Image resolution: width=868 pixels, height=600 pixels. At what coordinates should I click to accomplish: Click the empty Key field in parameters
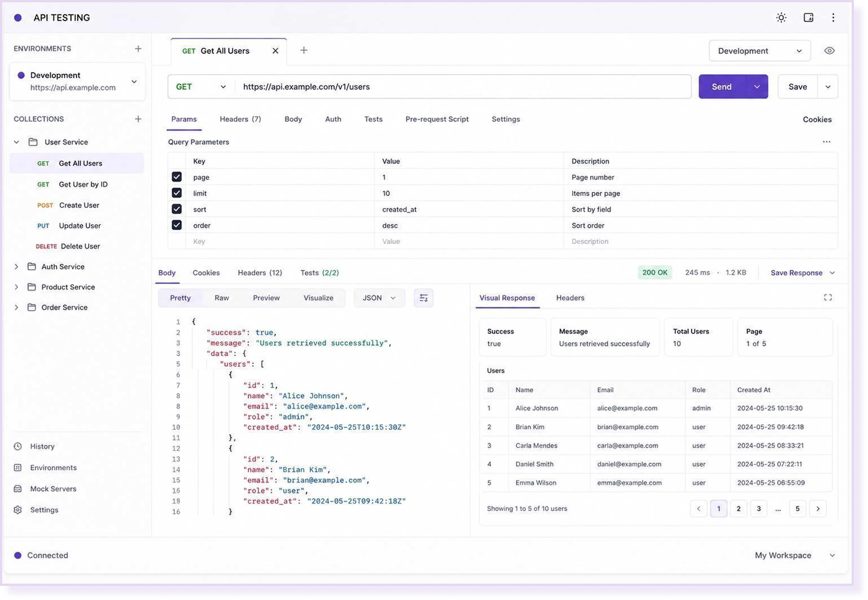tap(280, 241)
